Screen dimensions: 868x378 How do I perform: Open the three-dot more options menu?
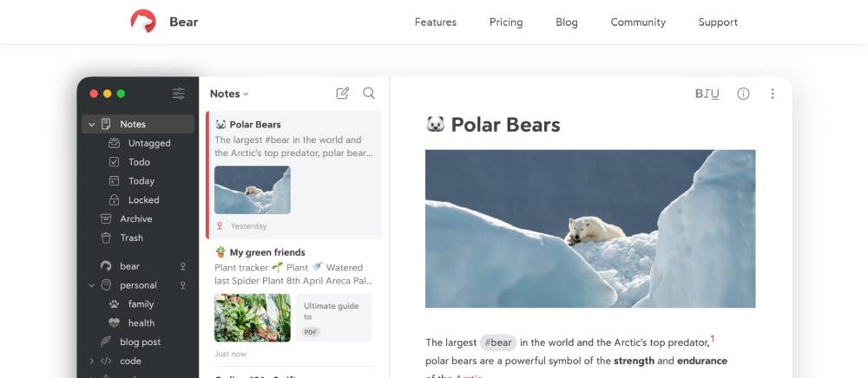coord(773,94)
